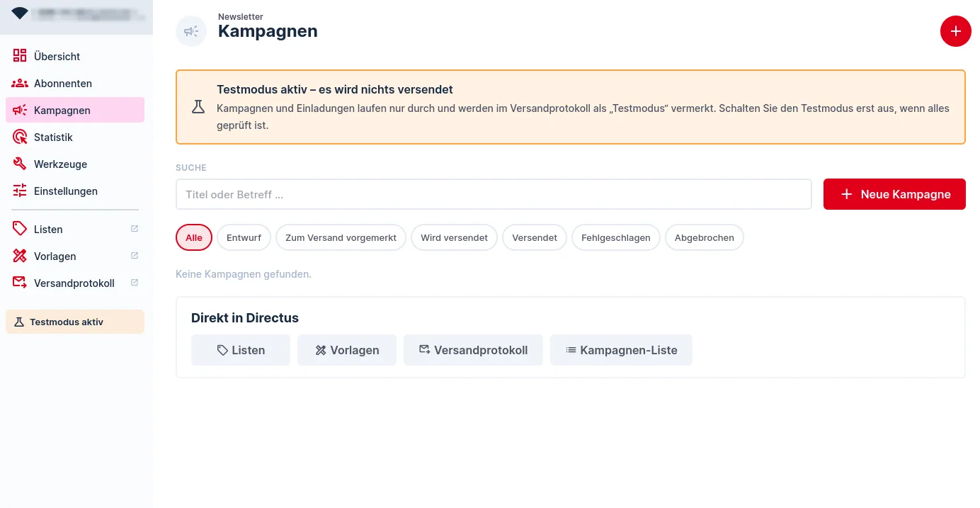Click the Kampagnen page heading
The width and height of the screenshot is (980, 508).
pyautogui.click(x=268, y=31)
